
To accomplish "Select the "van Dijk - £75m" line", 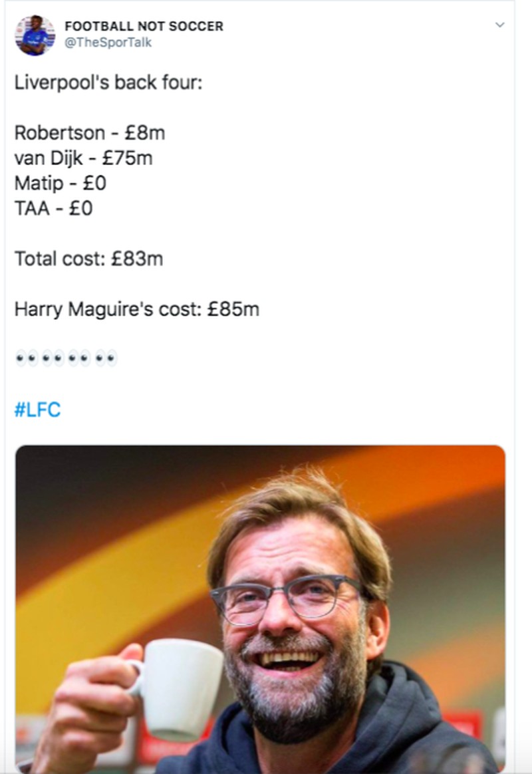I will click(x=83, y=158).
